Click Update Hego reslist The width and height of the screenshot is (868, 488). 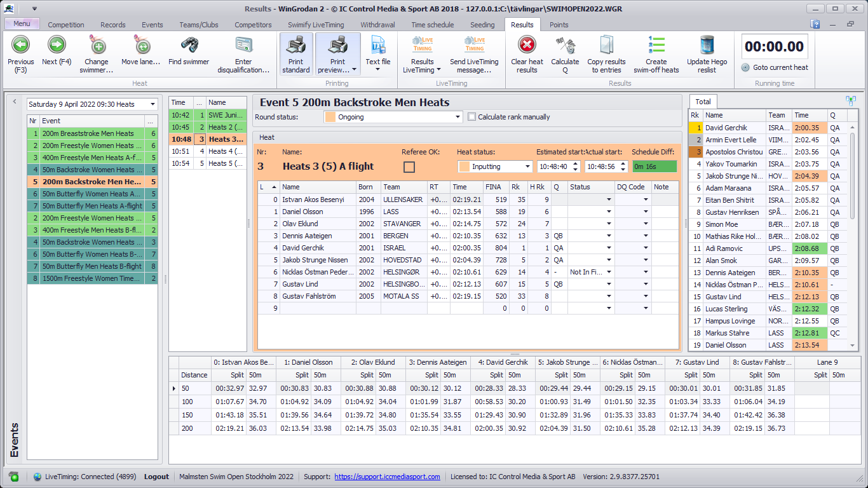tap(707, 54)
